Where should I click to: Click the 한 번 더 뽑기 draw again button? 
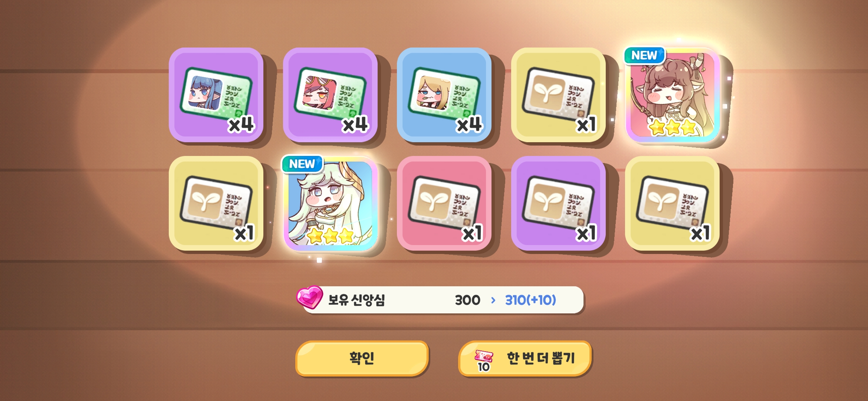point(525,358)
